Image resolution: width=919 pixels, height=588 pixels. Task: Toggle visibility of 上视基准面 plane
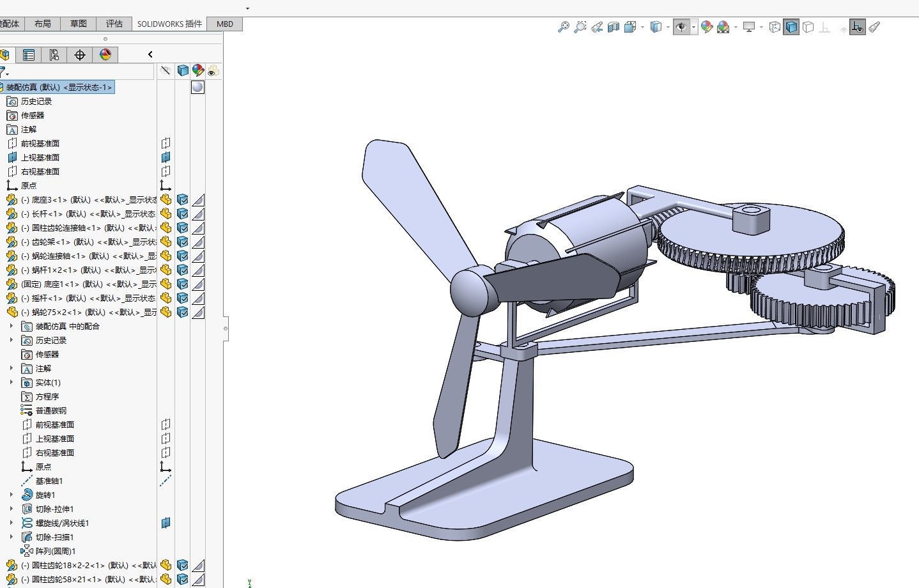click(166, 157)
